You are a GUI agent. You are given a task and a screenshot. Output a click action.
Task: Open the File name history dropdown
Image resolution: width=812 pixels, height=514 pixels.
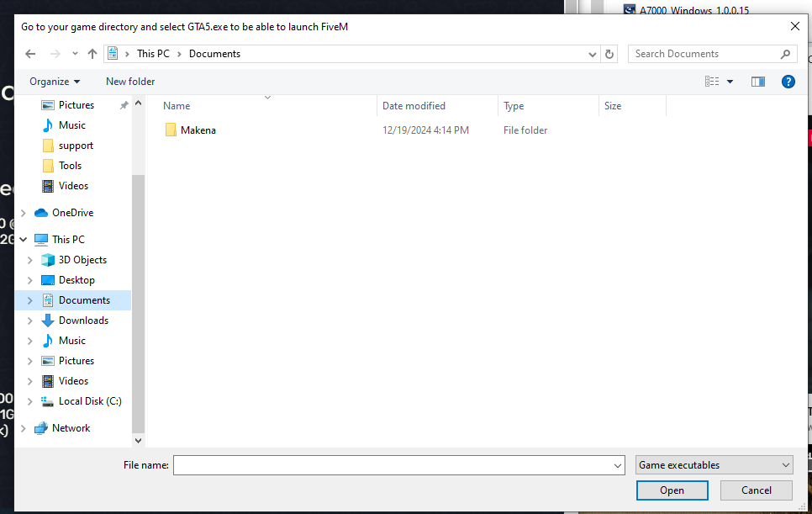pos(618,465)
